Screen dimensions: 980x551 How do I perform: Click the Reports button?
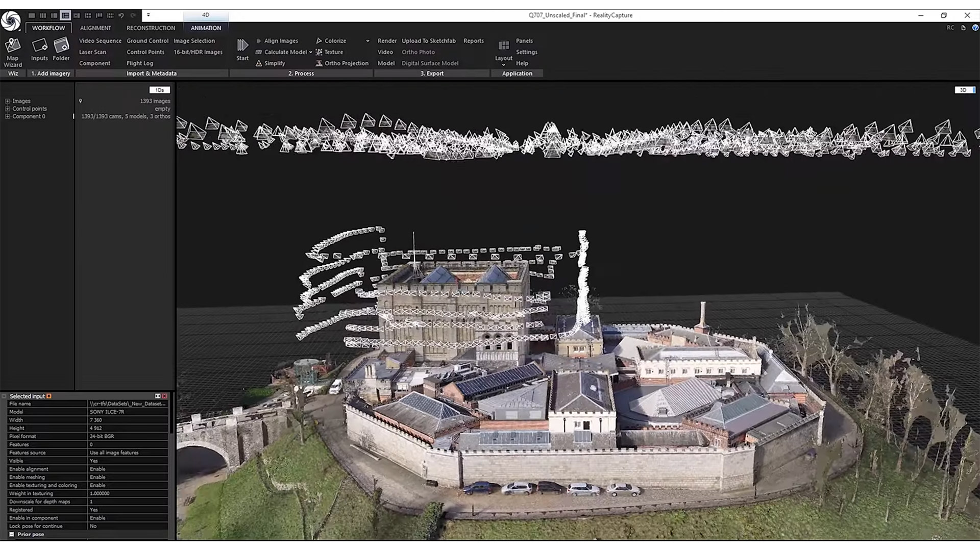[x=473, y=40]
